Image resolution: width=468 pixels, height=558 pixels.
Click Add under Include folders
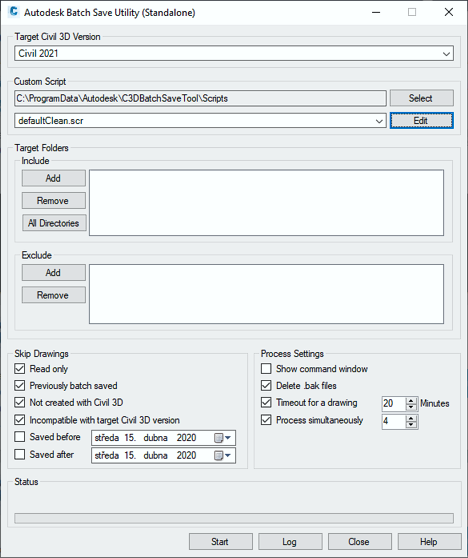54,178
